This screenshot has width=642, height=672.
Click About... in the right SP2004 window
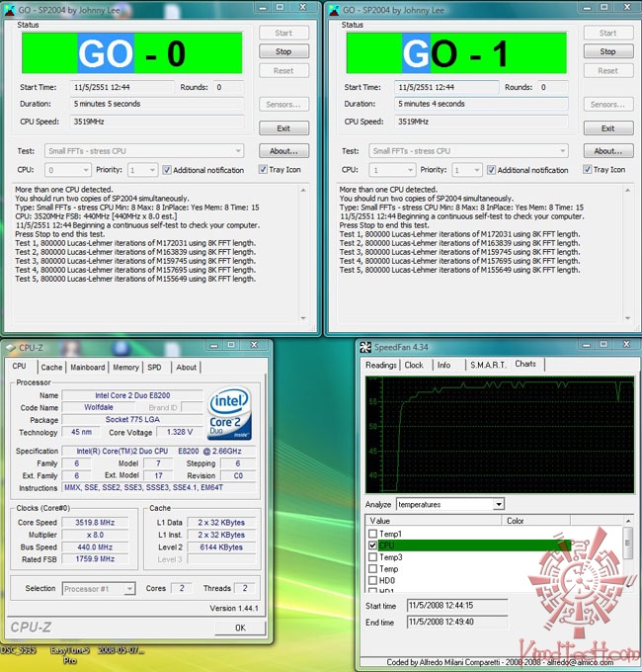(x=608, y=151)
